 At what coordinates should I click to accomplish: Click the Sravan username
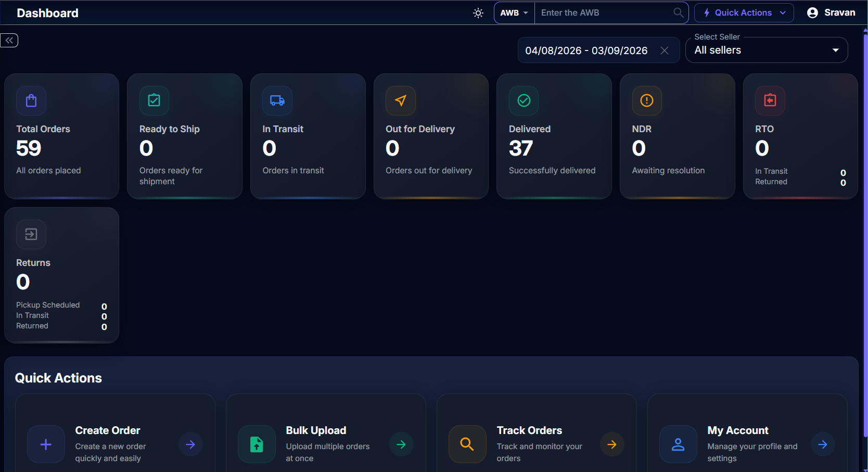(x=839, y=12)
